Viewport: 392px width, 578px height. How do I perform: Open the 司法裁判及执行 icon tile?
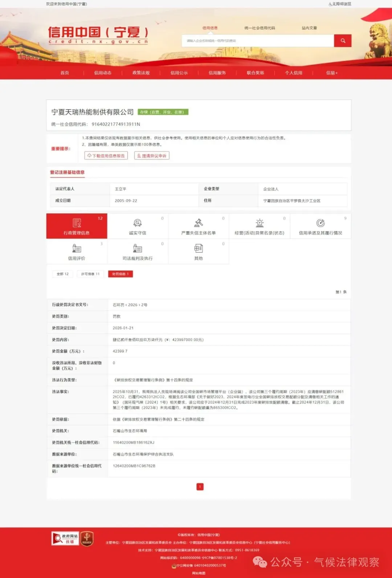point(138,252)
